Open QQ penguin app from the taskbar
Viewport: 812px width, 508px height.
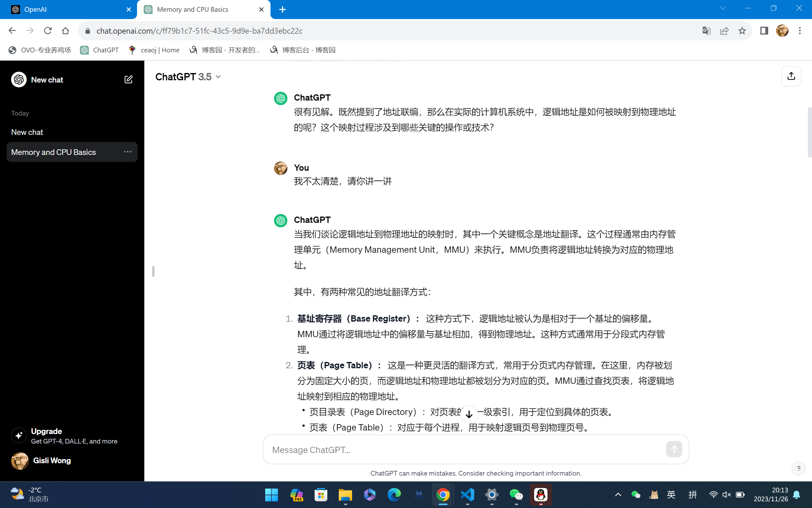point(540,495)
